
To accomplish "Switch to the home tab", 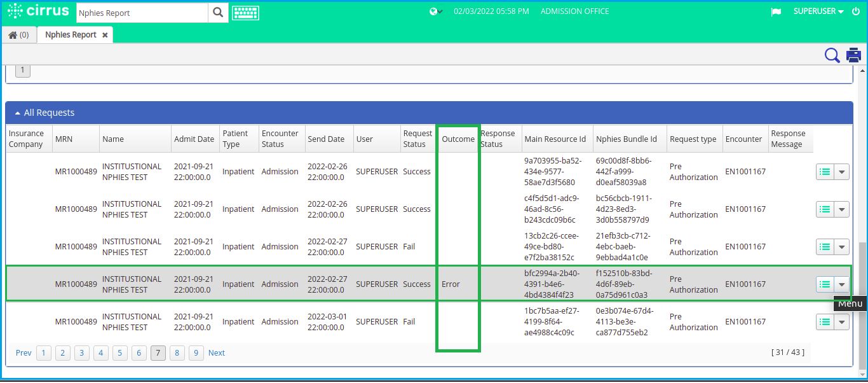I will 19,35.
